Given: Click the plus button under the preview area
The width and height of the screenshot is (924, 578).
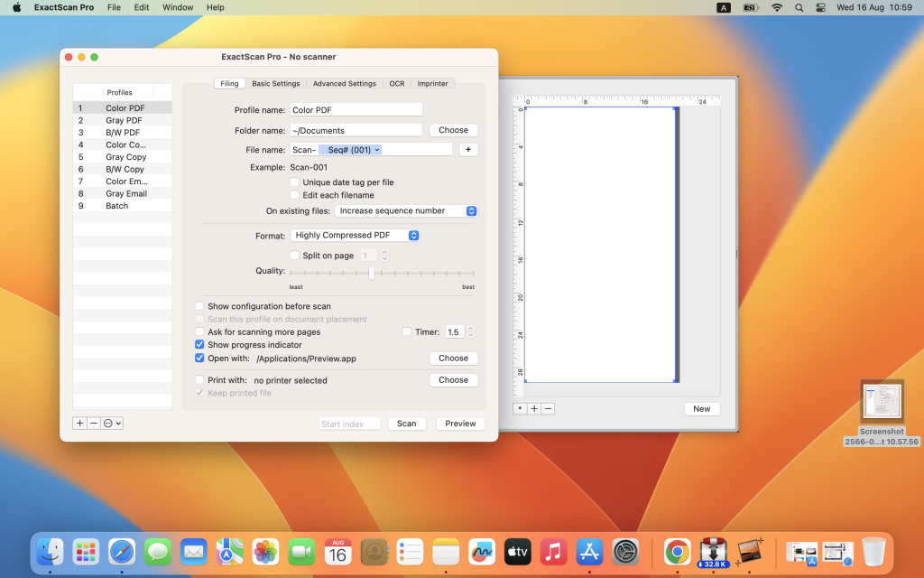Looking at the screenshot, I should pos(534,409).
